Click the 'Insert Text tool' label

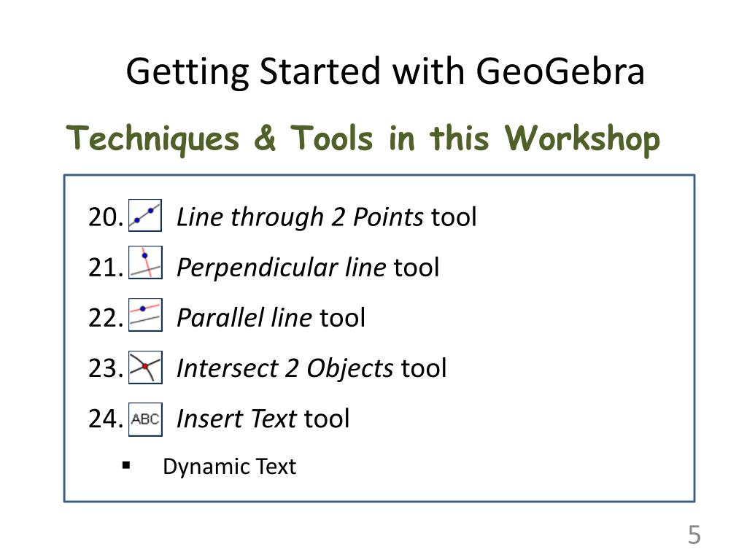tap(263, 419)
